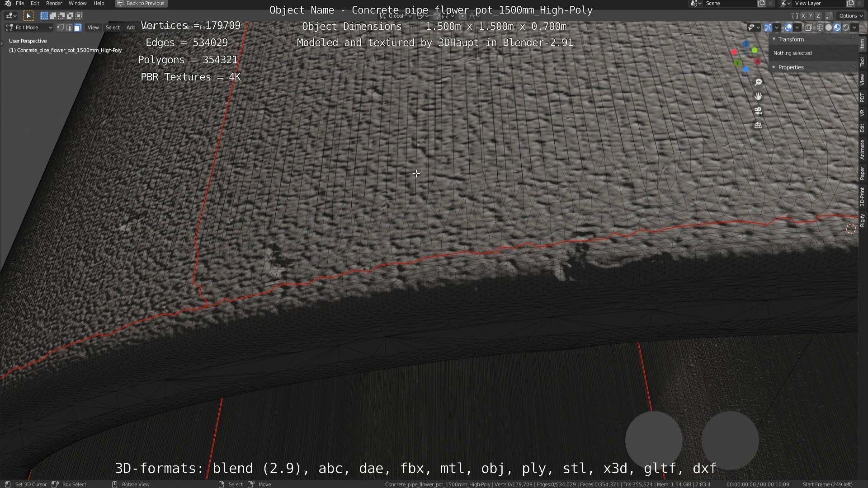Click the Select Box tool icon
The height and width of the screenshot is (488, 868).
(x=28, y=16)
